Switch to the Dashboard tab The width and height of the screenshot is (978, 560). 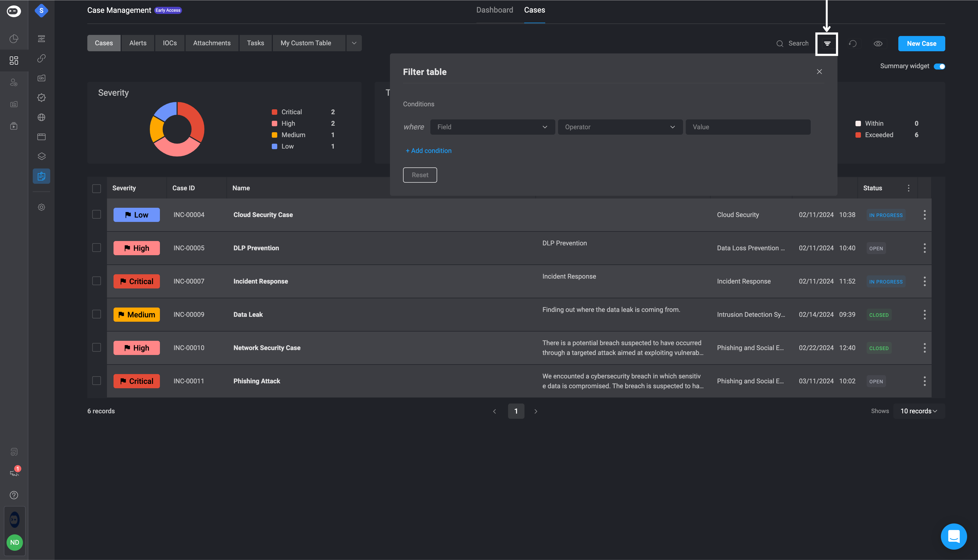click(x=494, y=10)
